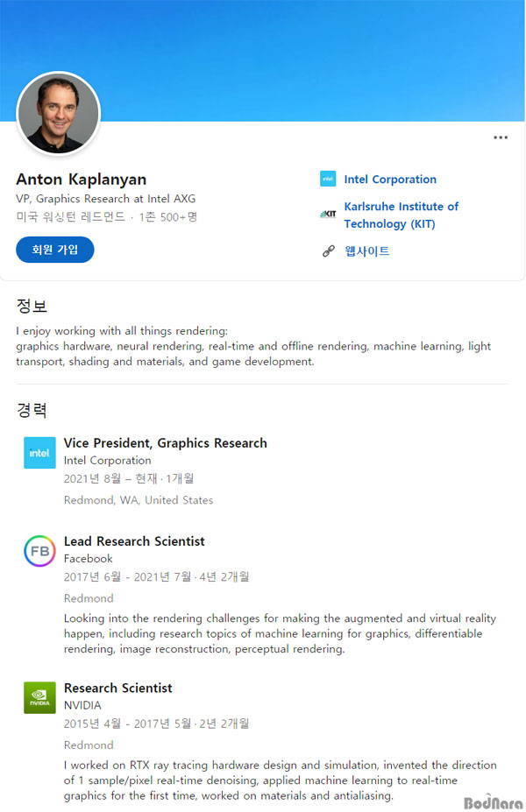Screen dimensions: 526x812
Task: Open the Intel Corporation link
Action: pos(390,180)
